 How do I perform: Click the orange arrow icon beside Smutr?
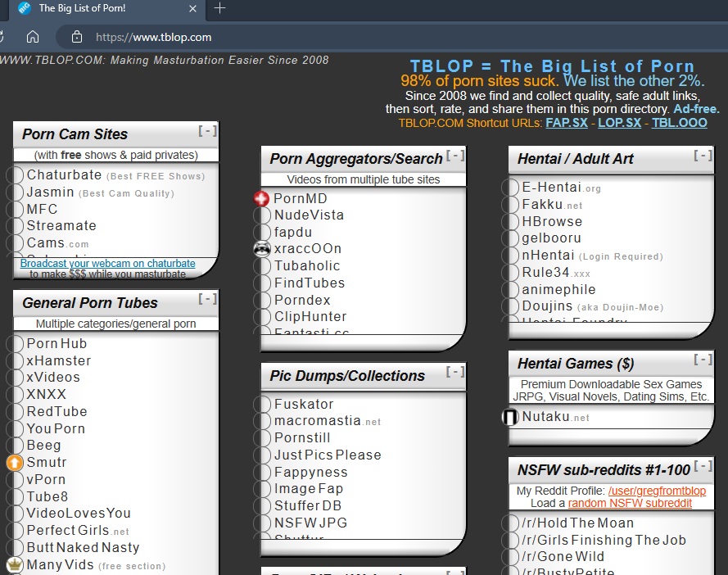coord(15,463)
